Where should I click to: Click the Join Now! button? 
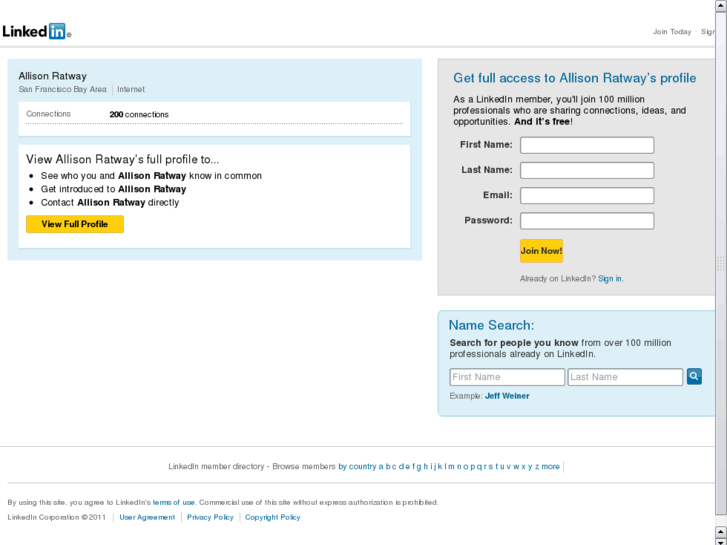541,251
